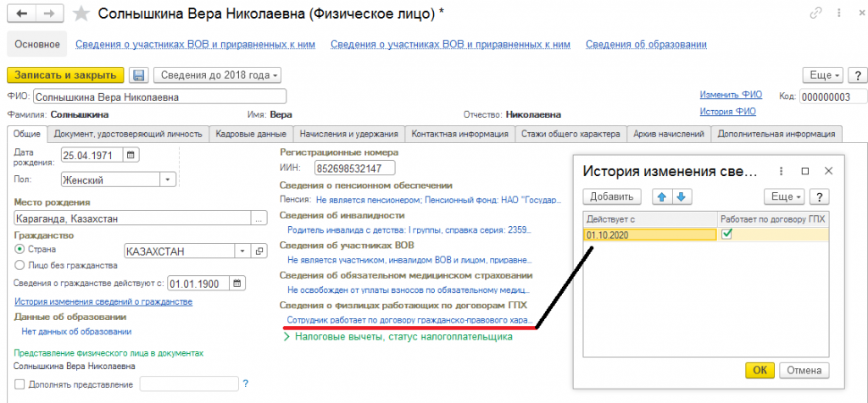The width and height of the screenshot is (868, 403).
Task: Uncheck 'Работает по договору ГПХ' checkbox
Action: (x=726, y=234)
